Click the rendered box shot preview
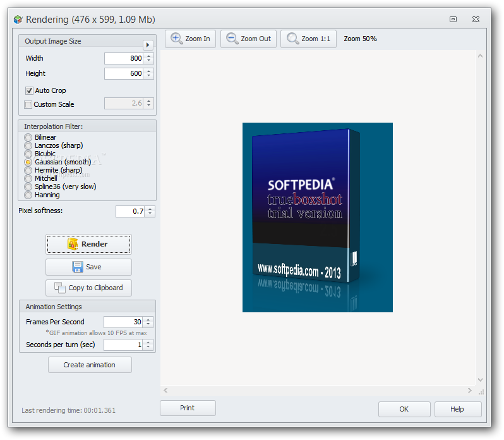504x440 pixels. pos(318,217)
